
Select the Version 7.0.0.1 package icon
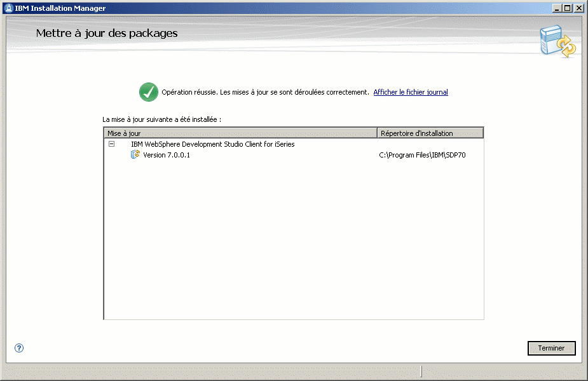[135, 154]
